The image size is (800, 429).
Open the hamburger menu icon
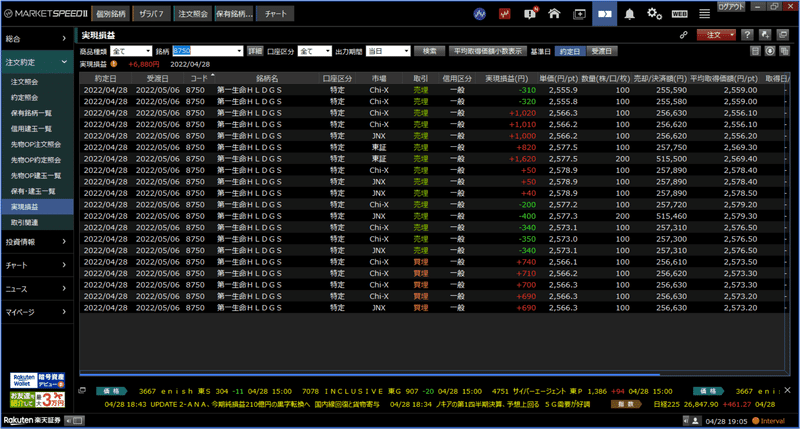[x=704, y=14]
